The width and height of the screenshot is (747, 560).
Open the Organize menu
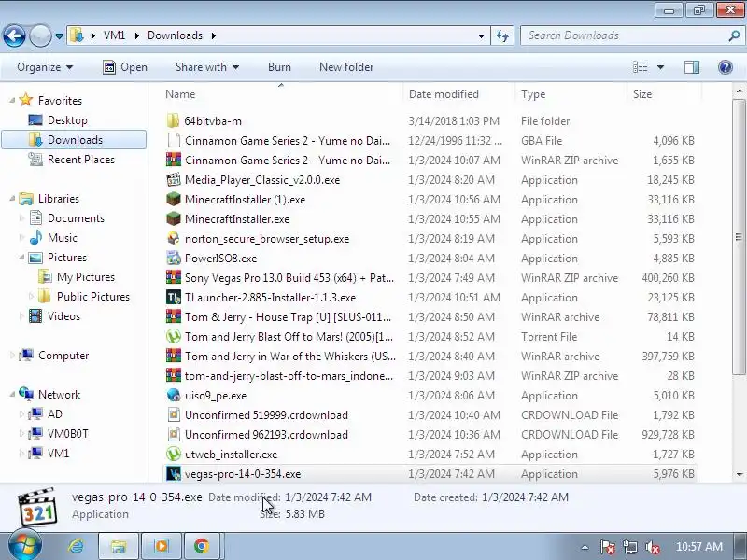click(x=45, y=67)
